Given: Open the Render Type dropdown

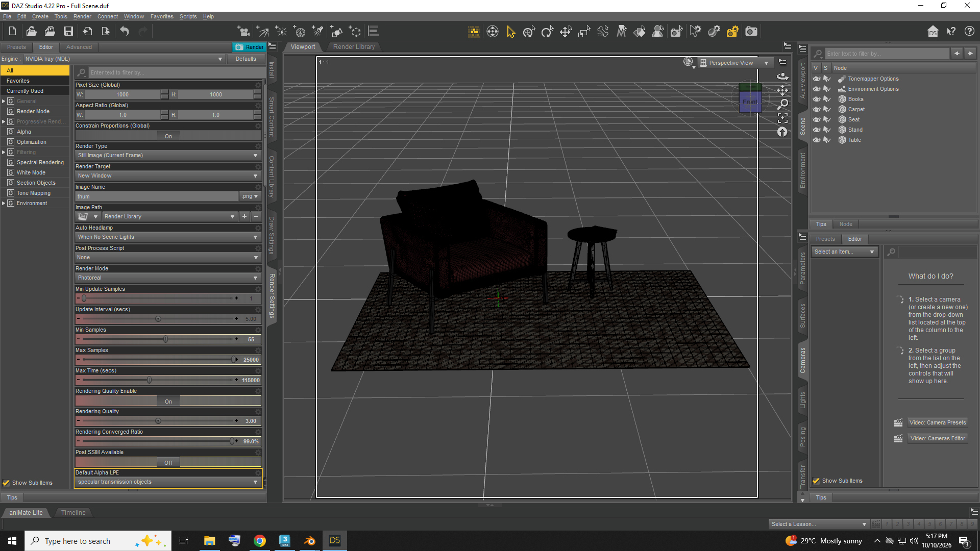Looking at the screenshot, I should pyautogui.click(x=168, y=156).
